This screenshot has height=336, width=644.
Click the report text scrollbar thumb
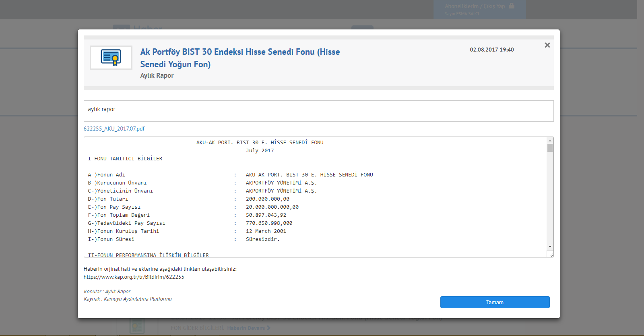coord(550,148)
